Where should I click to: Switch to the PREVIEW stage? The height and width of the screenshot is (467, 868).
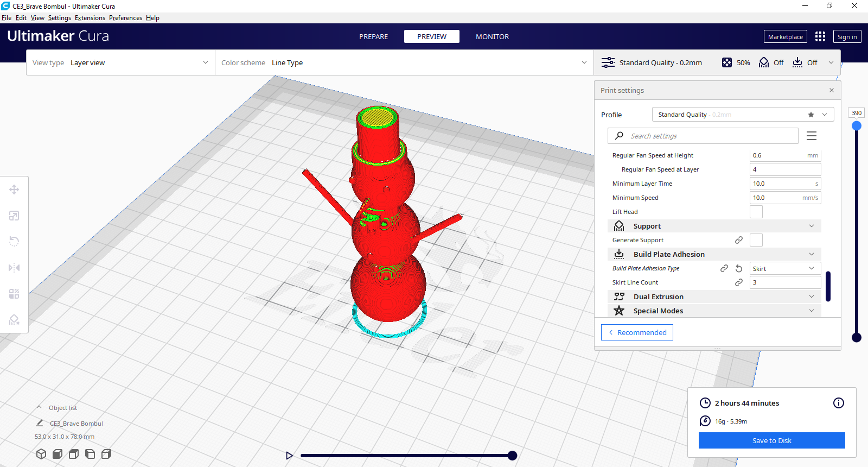(x=432, y=36)
